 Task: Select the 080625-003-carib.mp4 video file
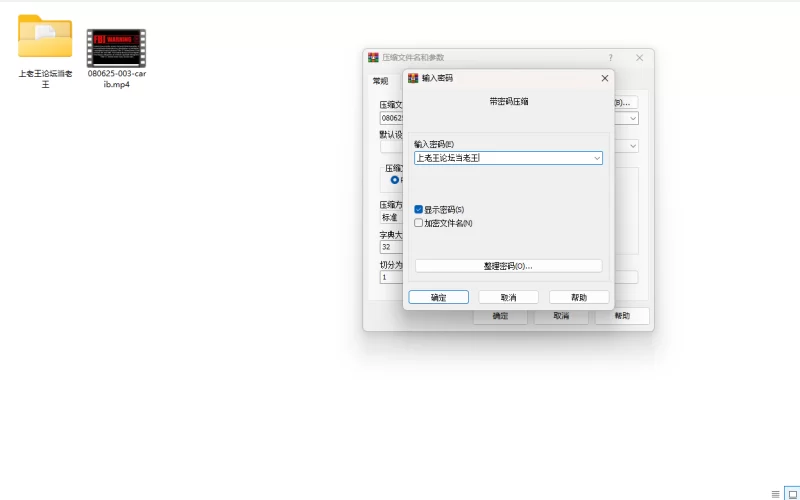pos(116,48)
